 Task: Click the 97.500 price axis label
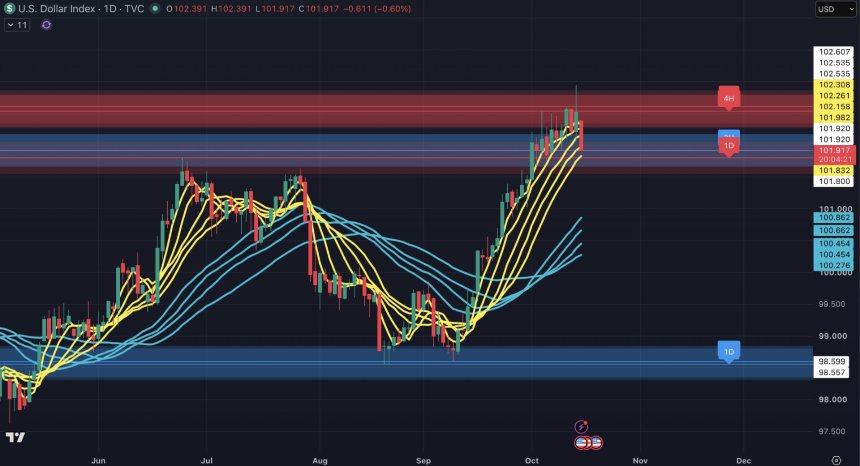833,431
